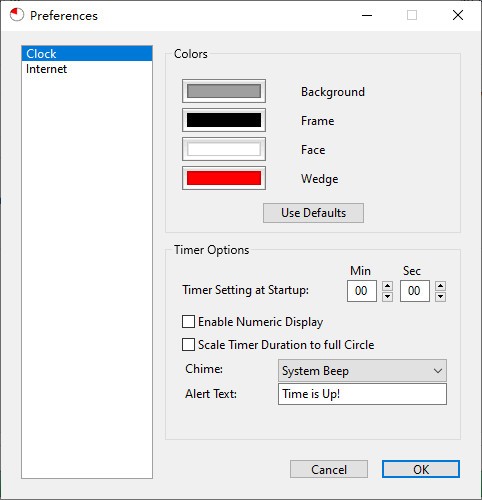The width and height of the screenshot is (482, 500).
Task: Cancel the preferences dialog
Action: [329, 469]
